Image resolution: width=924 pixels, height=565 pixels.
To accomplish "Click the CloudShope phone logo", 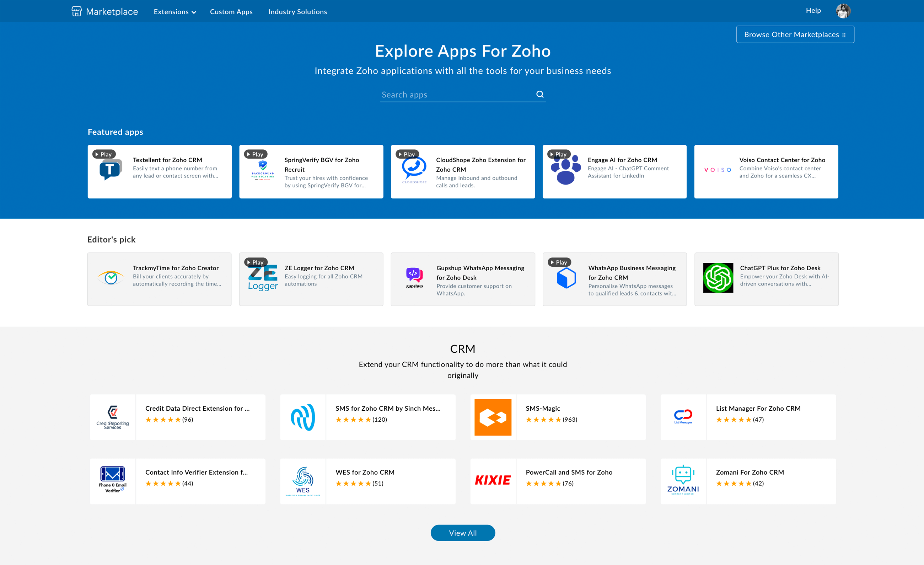I will 414,171.
